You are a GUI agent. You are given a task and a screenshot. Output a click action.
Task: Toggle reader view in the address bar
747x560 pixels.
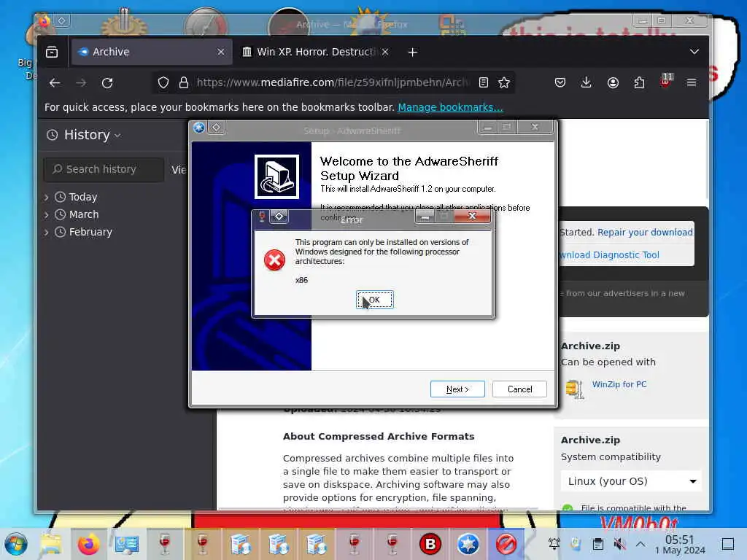484,83
